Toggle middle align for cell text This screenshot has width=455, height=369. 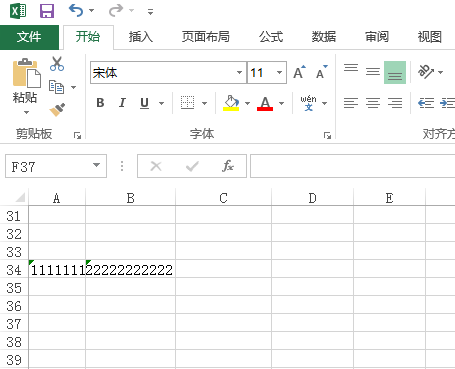[373, 72]
